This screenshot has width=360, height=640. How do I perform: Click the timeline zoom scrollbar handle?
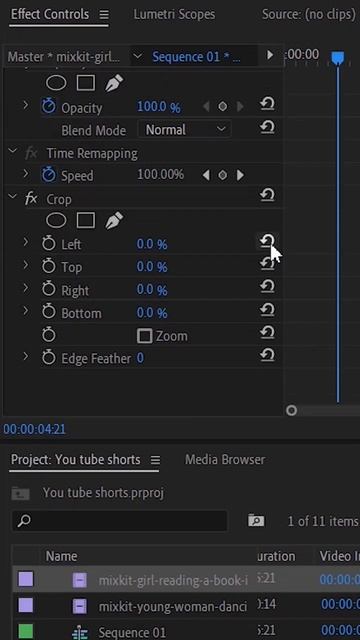291,410
